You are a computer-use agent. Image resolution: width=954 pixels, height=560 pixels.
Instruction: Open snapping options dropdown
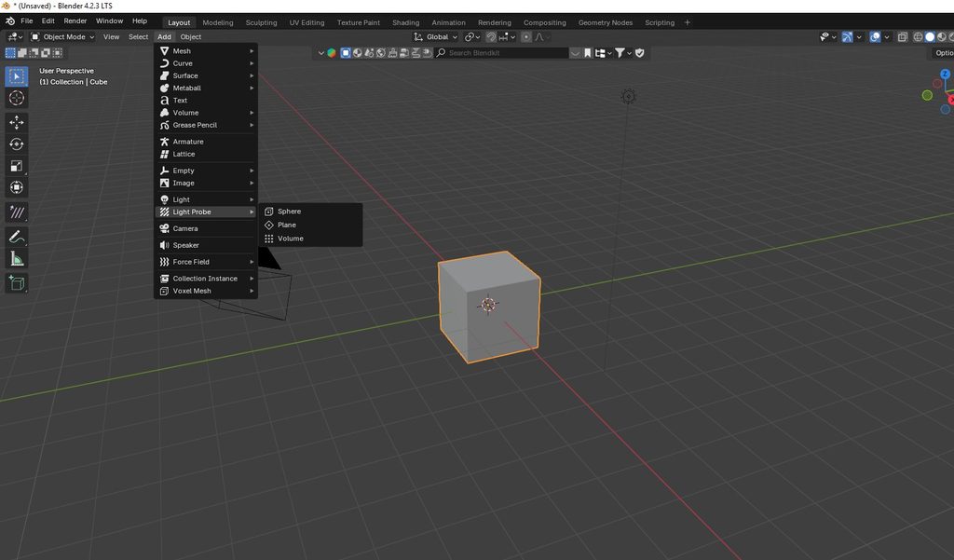[508, 37]
